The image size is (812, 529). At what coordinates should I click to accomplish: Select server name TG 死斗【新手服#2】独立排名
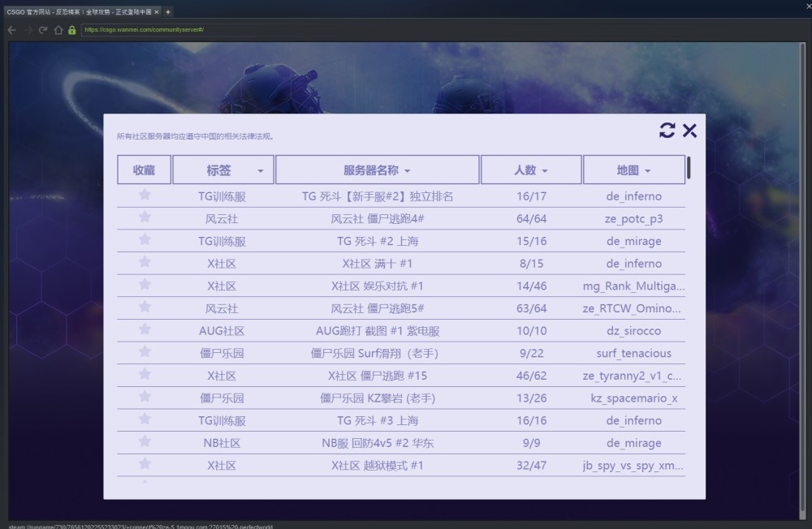click(x=378, y=196)
